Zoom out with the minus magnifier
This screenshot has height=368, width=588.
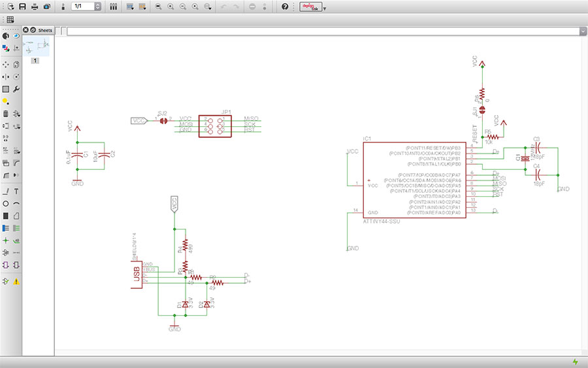pos(183,7)
